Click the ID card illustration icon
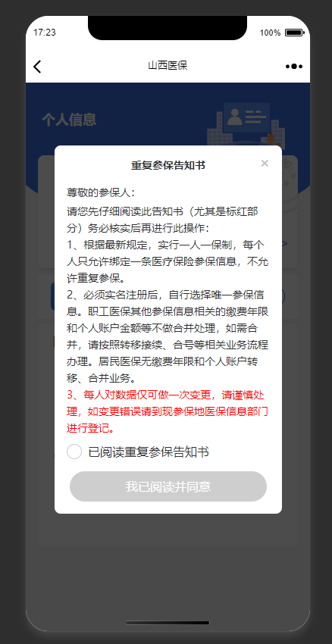The width and height of the screenshot is (332, 644). pos(246,117)
